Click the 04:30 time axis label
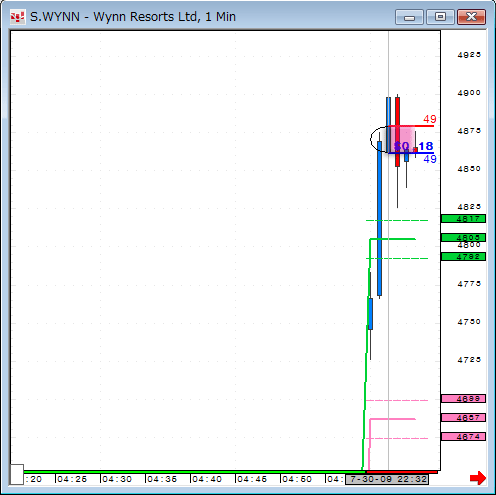This screenshot has height=495, width=496. coord(117,479)
